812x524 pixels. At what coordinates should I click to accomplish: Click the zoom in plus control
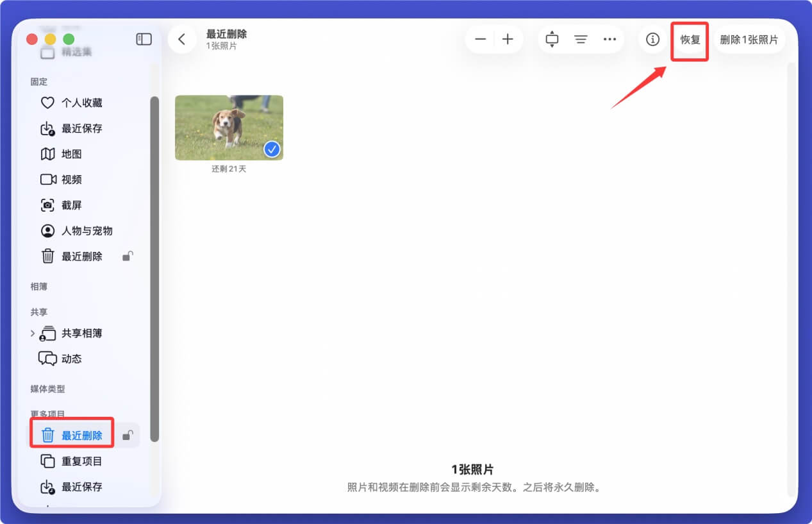tap(508, 39)
